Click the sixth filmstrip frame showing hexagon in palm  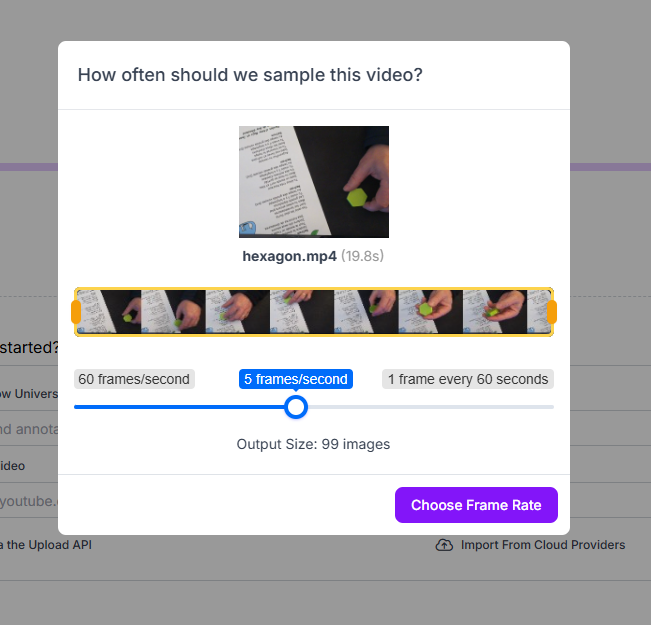[x=431, y=312]
